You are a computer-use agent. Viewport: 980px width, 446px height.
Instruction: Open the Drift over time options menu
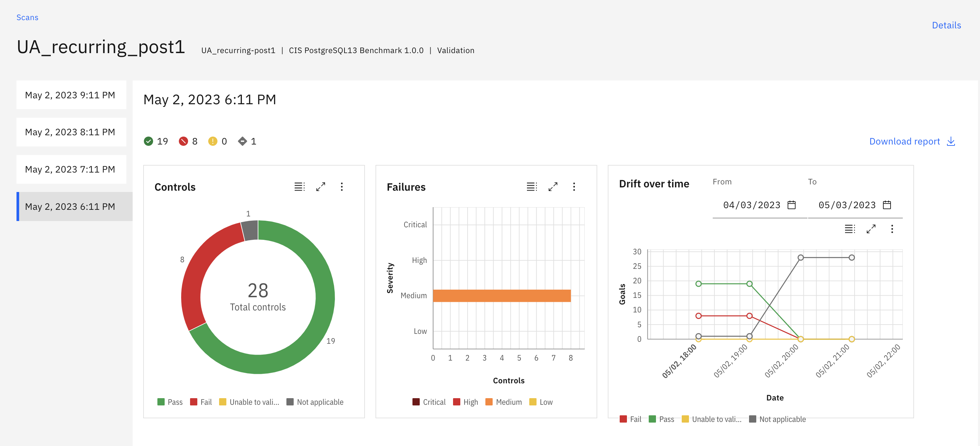(892, 229)
